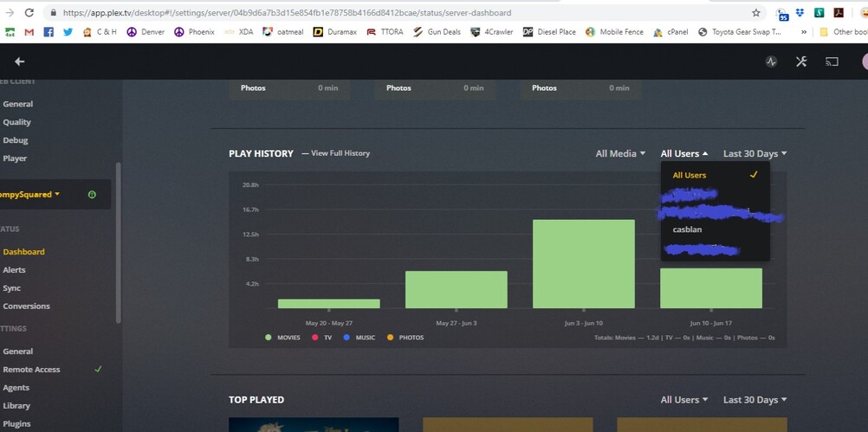Open Quality settings in sidebar
Image resolution: width=868 pixels, height=432 pixels.
tap(16, 122)
